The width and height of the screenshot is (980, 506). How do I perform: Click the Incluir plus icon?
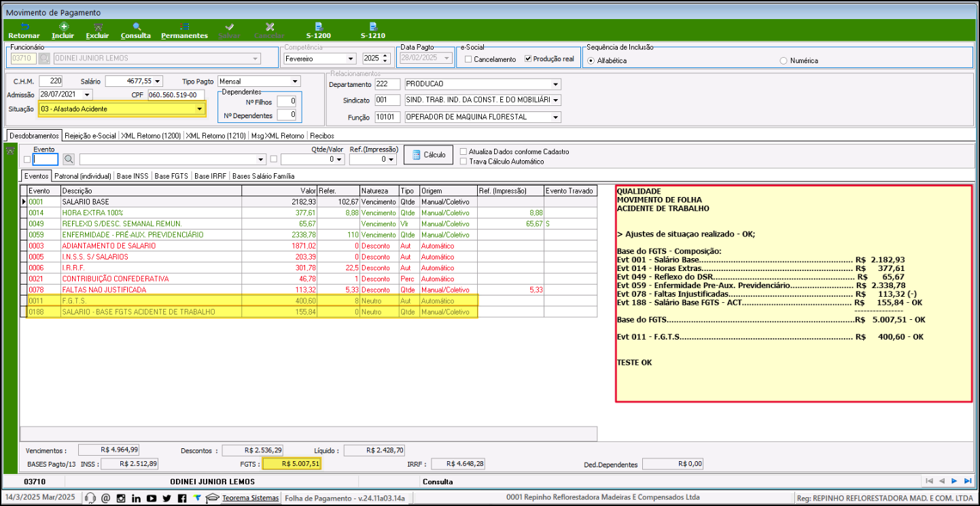(63, 26)
